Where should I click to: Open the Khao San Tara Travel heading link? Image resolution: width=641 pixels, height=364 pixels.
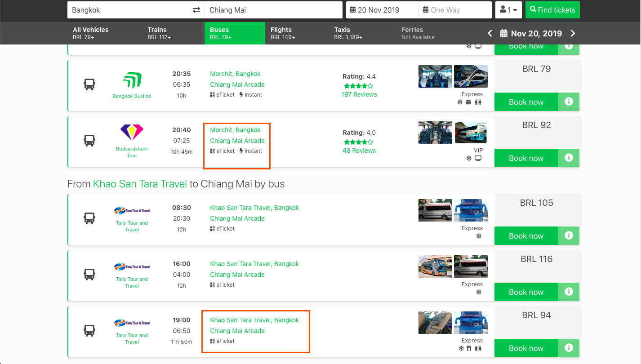(140, 184)
